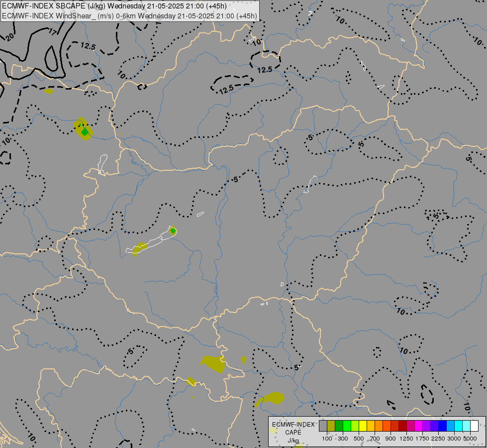
Task: Click the CAPE word in legend box
Action: click(x=293, y=433)
